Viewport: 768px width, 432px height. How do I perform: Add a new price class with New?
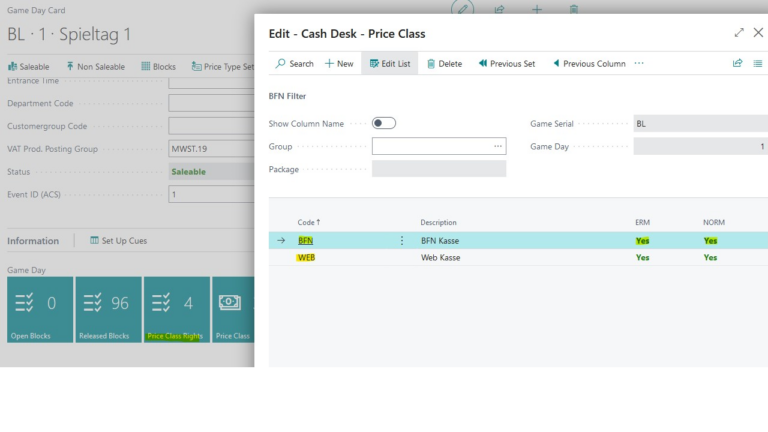339,64
